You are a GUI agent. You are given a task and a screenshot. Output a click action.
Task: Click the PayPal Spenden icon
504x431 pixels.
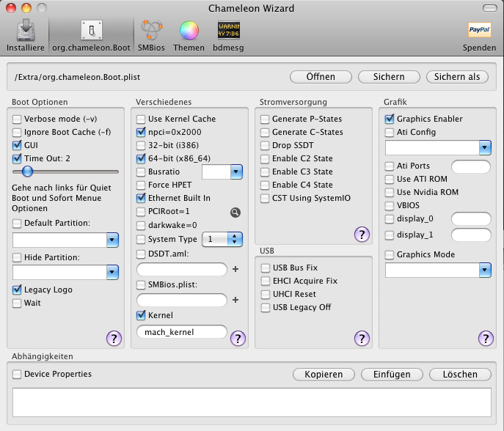coord(479,31)
